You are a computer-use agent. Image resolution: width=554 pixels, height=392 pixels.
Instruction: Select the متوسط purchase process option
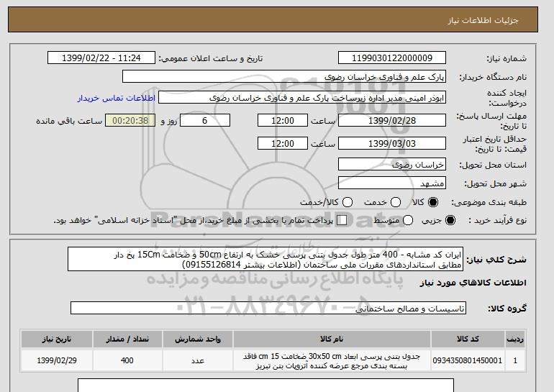coord(408,220)
